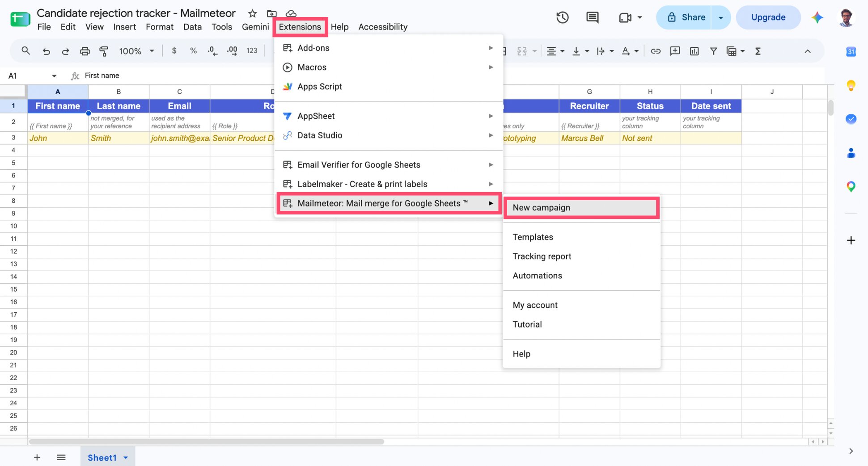Activate the paint format tool
Screen dimensions: 868x466
coord(104,51)
